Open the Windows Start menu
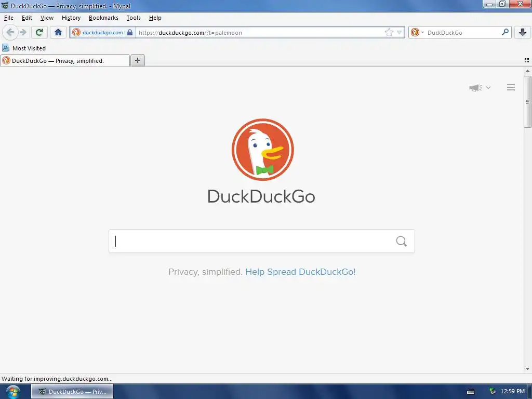The image size is (532, 399). [13, 392]
